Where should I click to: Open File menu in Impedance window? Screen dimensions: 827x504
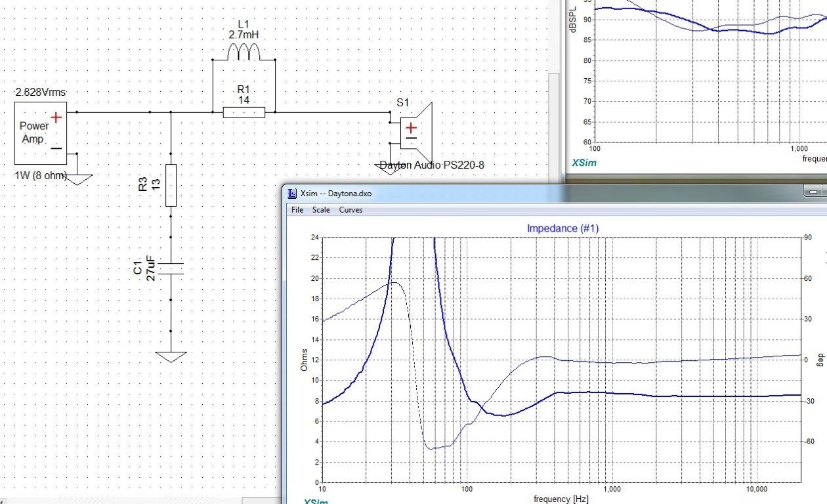(297, 210)
